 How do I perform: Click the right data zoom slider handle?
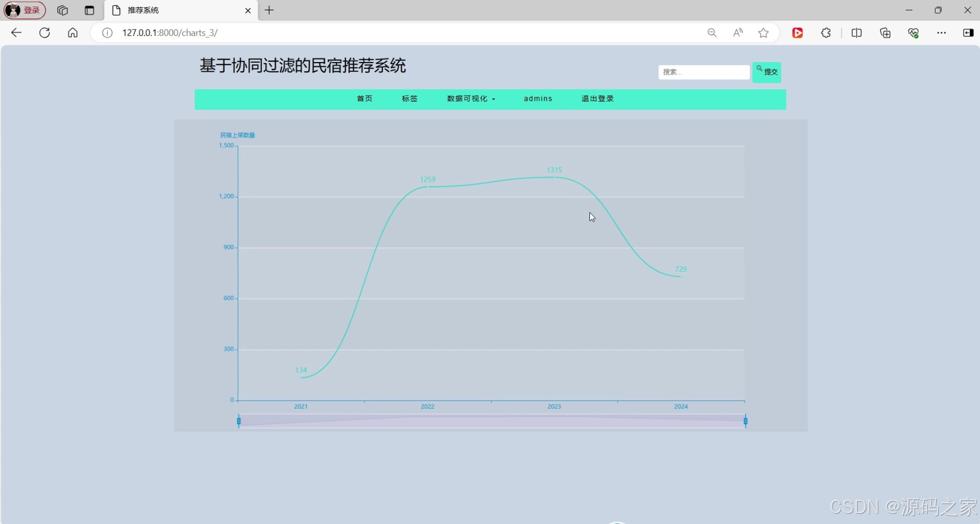pos(745,421)
